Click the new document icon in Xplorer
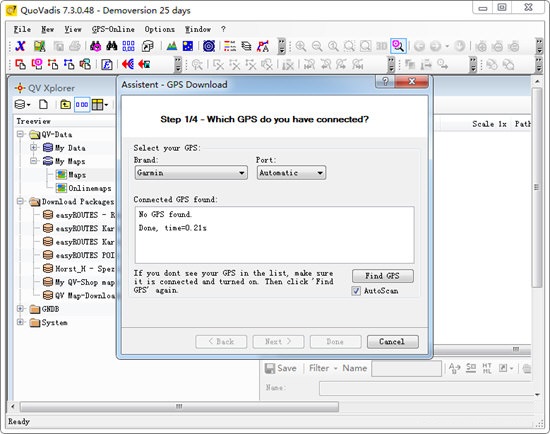Screen dimensions: 550x434 (43, 104)
